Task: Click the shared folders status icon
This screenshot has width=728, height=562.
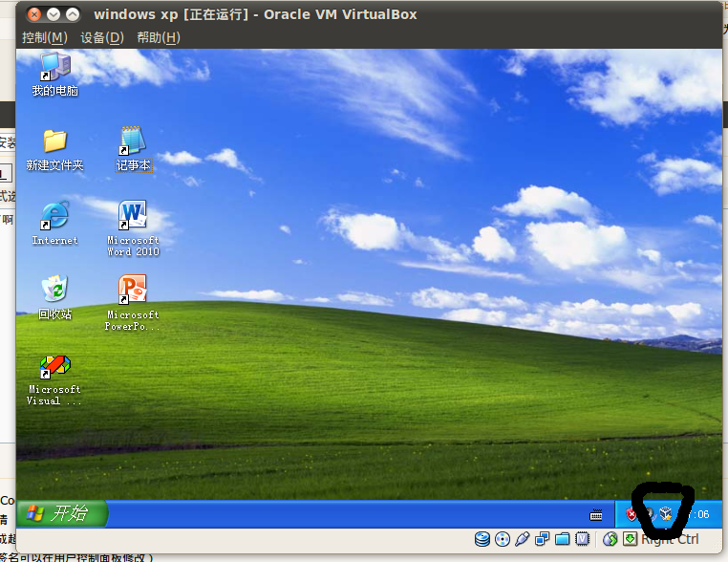Action: [x=563, y=539]
